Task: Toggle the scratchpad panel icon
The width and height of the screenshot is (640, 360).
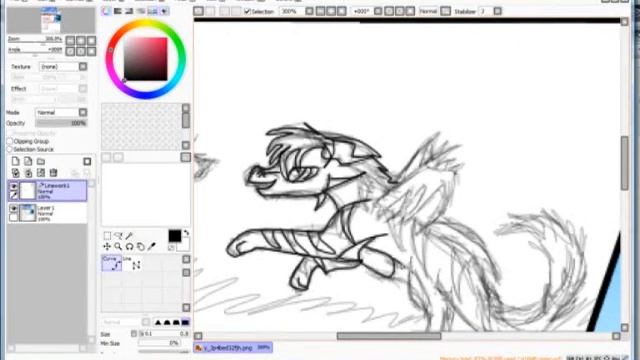Action: pos(164,11)
